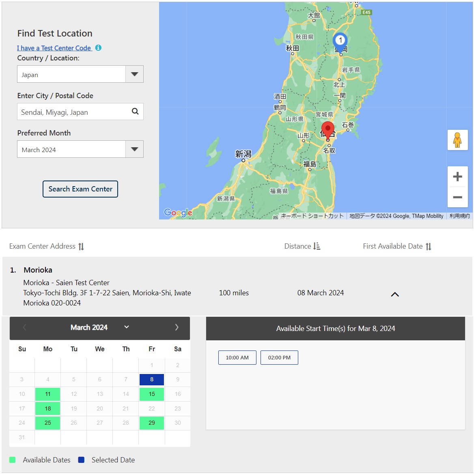Select the 10:00 AM start time
Image resolution: width=476 pixels, height=475 pixels.
pos(237,358)
